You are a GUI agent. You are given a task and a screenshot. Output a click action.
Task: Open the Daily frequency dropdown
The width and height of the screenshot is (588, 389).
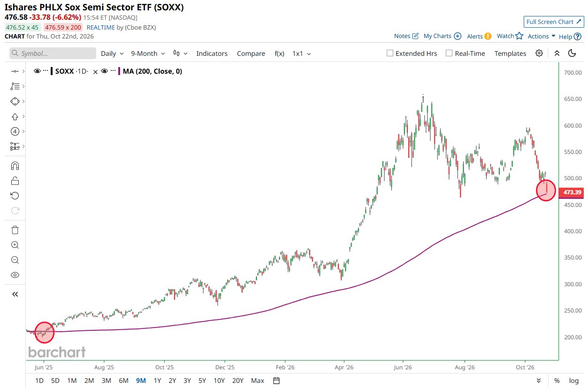click(x=112, y=53)
